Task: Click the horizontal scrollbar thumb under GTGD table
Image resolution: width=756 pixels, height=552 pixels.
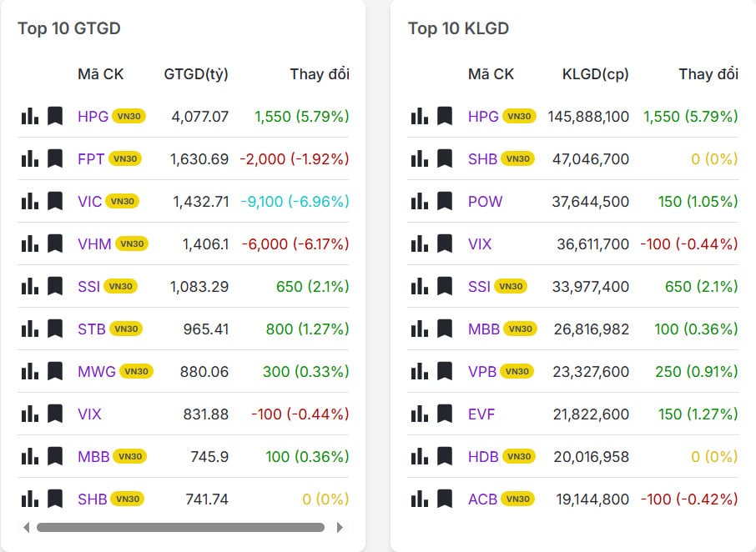Action: [x=180, y=527]
